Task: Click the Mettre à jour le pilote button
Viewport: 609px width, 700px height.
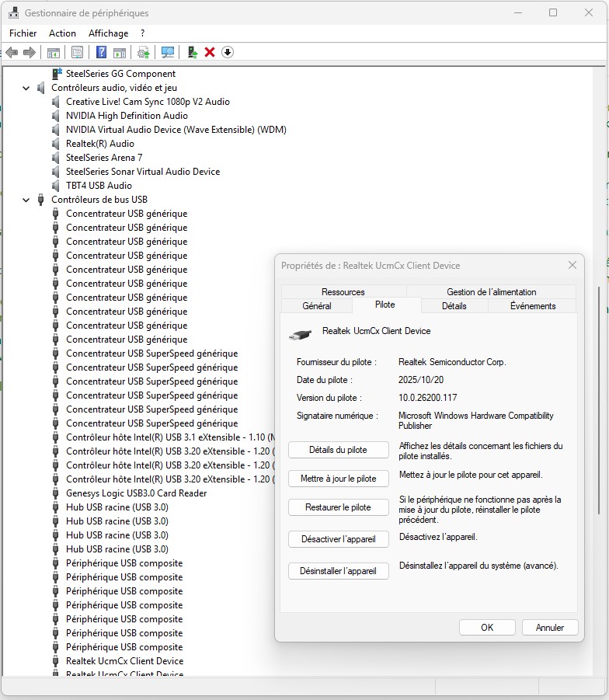Action: click(338, 479)
